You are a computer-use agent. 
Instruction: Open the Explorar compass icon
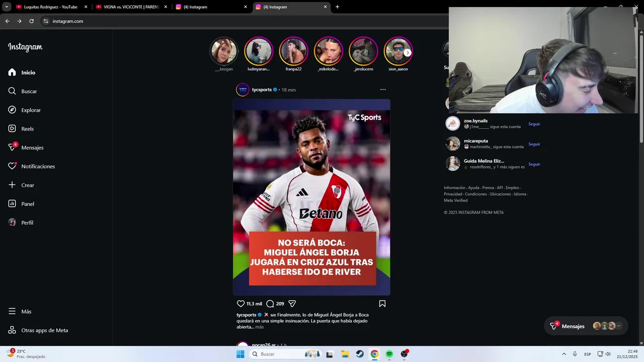click(12, 110)
